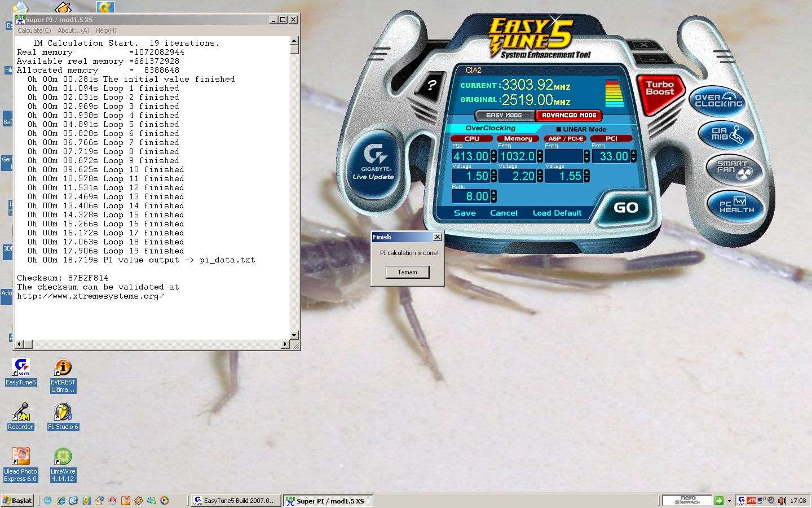Screen dimensions: 812x508
Task: Click the ATI icon in system tray
Action: pos(752,501)
